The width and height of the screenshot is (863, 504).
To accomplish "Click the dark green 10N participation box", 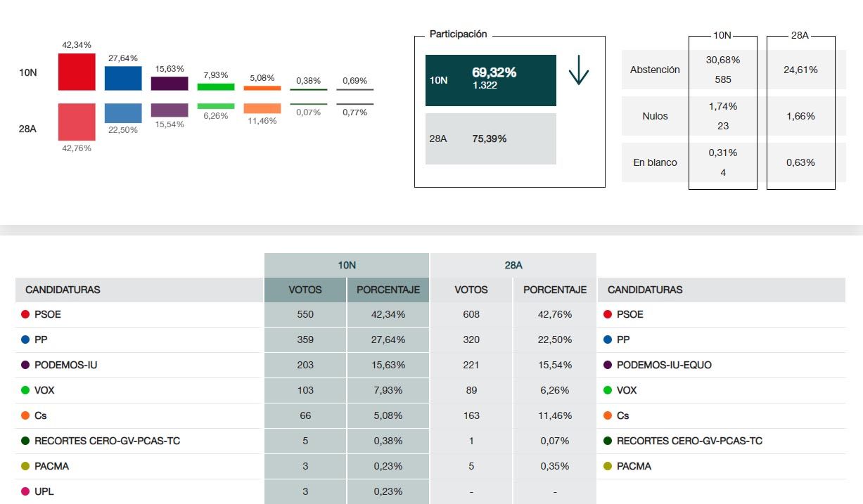I will (x=490, y=80).
